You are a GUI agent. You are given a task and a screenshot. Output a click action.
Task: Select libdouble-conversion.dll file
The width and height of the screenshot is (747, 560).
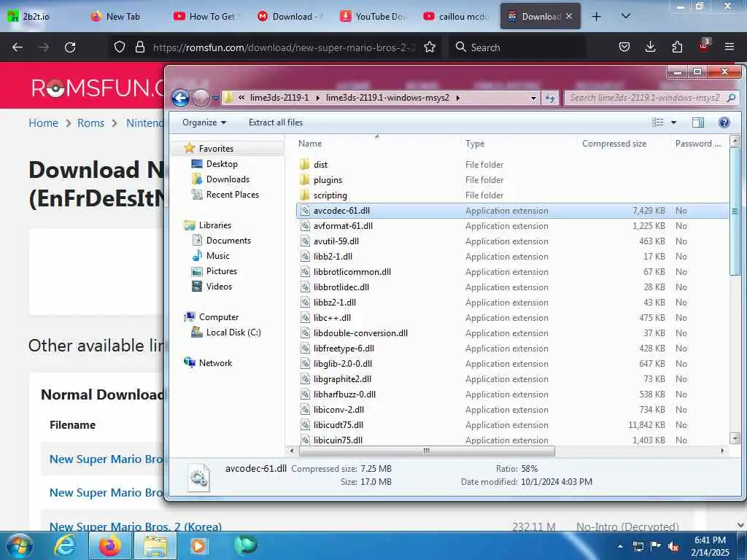pos(360,332)
